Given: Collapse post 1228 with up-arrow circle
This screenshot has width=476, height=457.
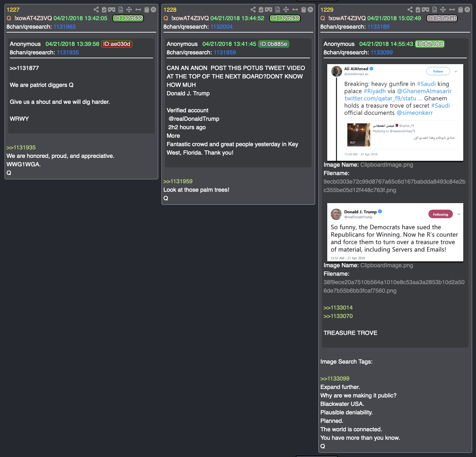Looking at the screenshot, I should point(310,10).
